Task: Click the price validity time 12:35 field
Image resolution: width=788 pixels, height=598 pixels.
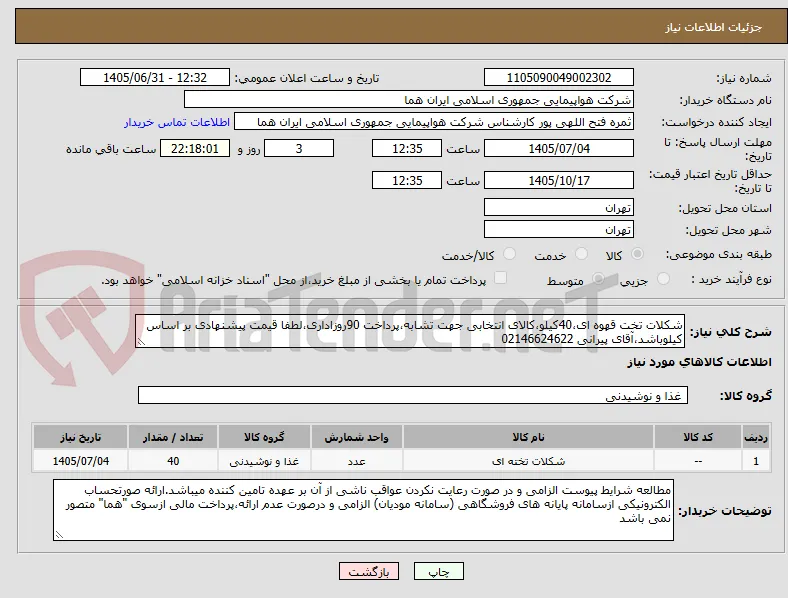Action: [x=407, y=180]
